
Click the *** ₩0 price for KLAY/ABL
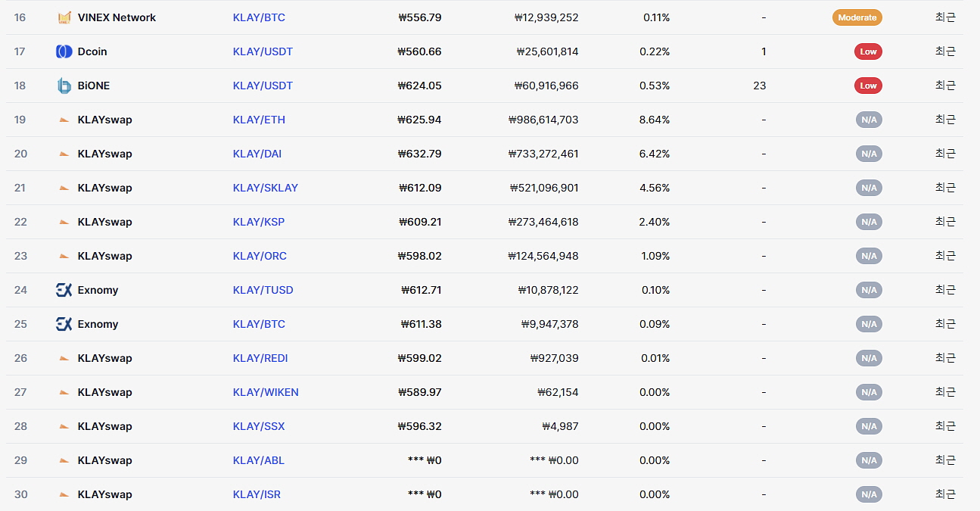(x=425, y=460)
